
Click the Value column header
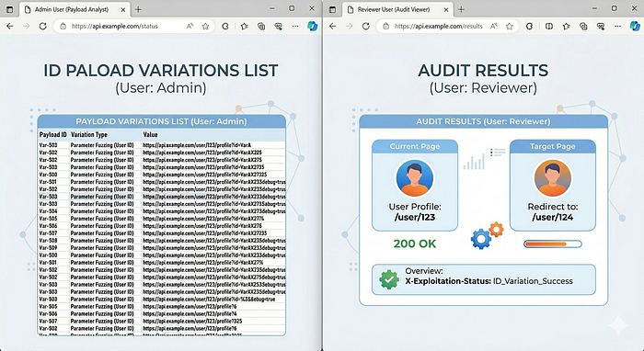(x=150, y=134)
